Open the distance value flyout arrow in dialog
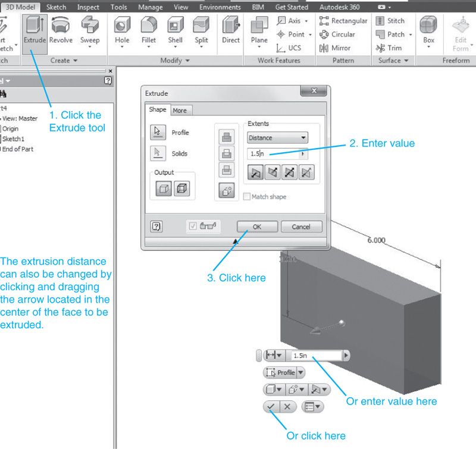 click(303, 154)
